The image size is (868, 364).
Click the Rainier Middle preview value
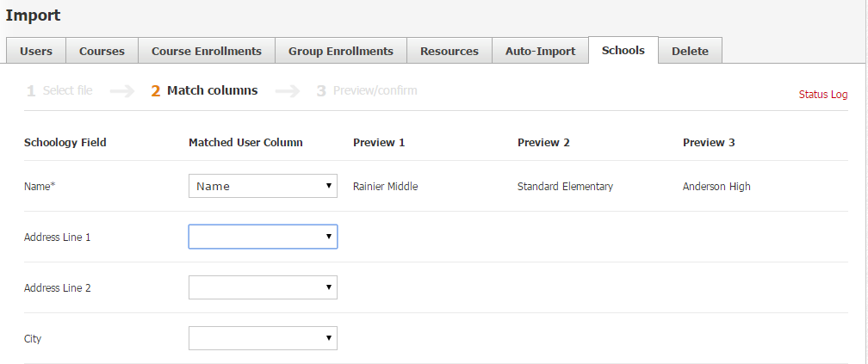tap(385, 186)
